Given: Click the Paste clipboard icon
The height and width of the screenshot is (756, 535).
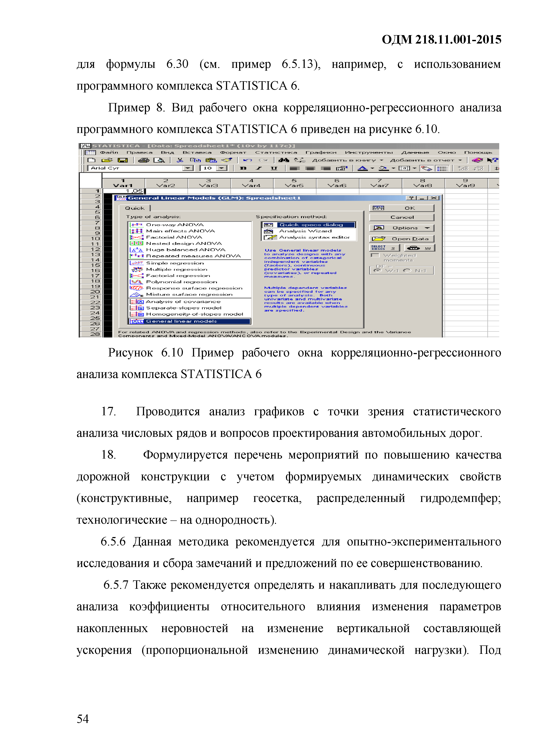Looking at the screenshot, I should (211, 160).
